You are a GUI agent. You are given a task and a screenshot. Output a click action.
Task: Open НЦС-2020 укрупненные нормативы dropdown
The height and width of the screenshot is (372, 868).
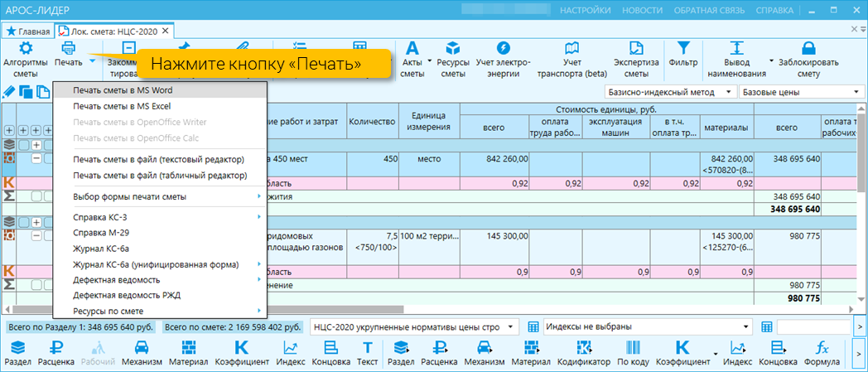click(x=510, y=326)
